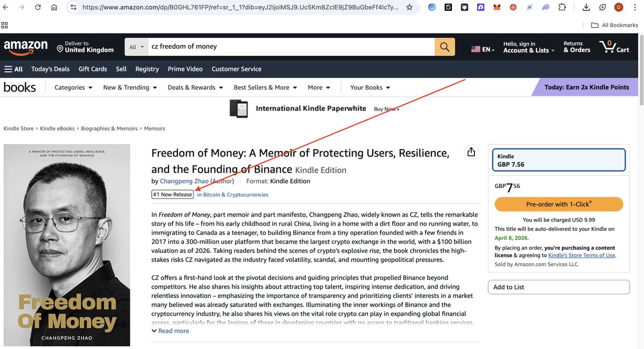View site information icon in address bar
644x349 pixels.
click(x=73, y=8)
